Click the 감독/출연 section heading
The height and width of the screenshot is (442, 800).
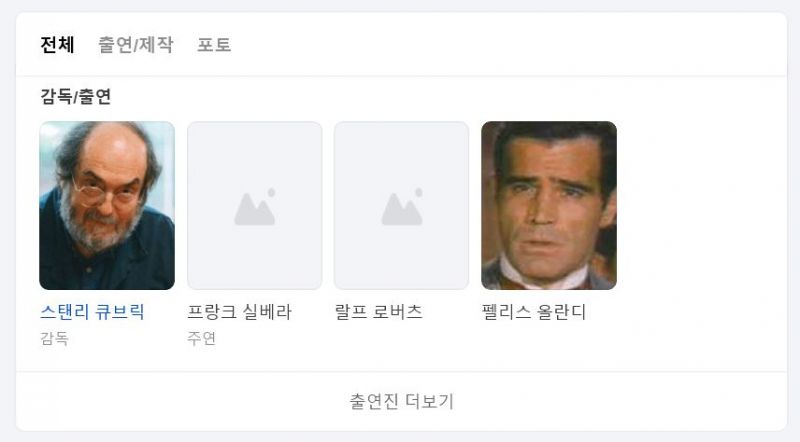pos(75,97)
